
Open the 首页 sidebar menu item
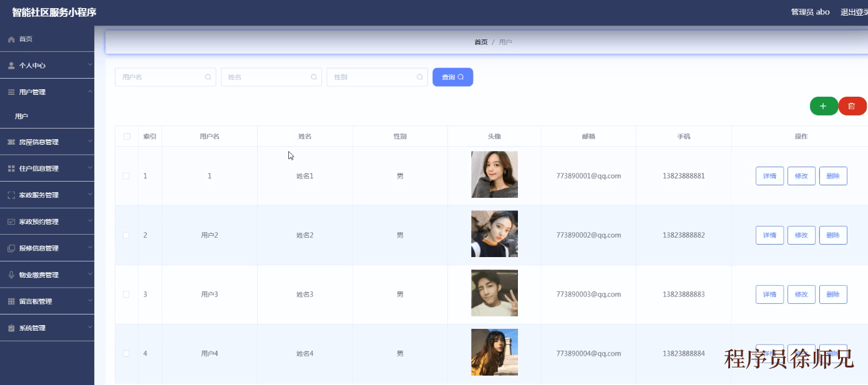(x=47, y=39)
